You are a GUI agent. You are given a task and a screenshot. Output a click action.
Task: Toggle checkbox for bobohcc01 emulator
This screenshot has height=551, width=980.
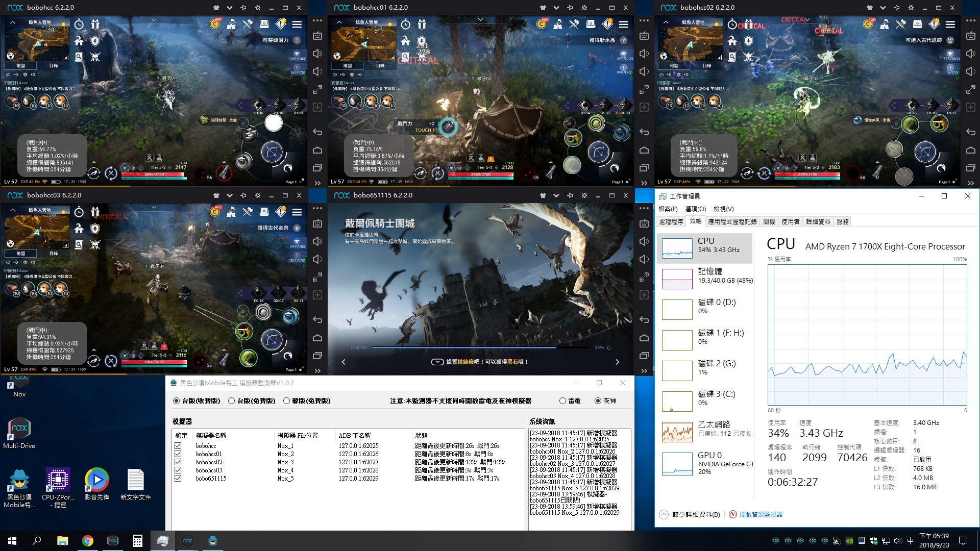click(178, 454)
